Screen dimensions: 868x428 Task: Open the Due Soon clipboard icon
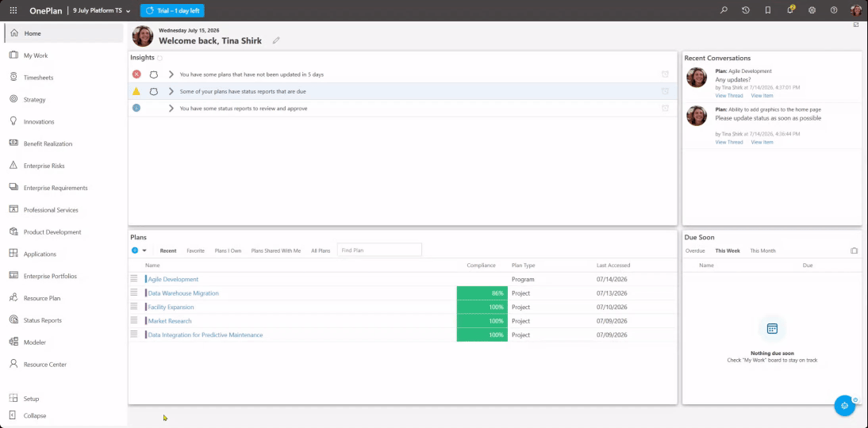coord(855,250)
